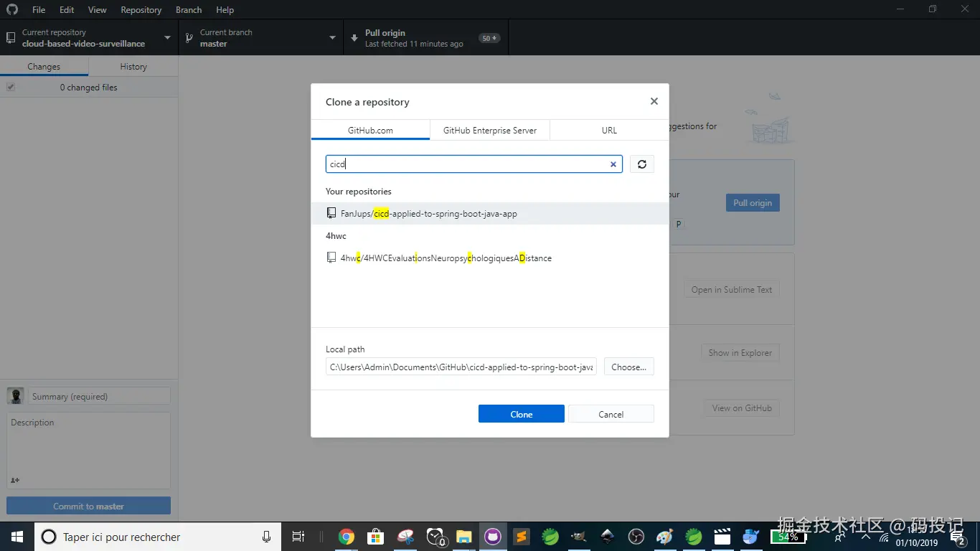Open the Snipping Tool scissors icon in the taskbar

[x=405, y=537]
